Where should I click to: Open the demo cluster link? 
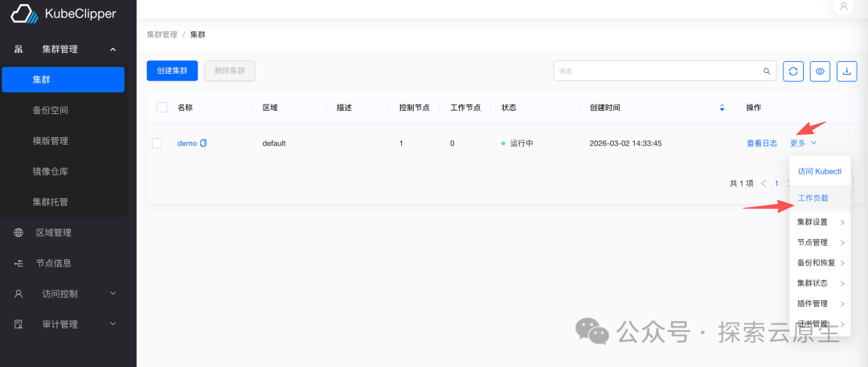(187, 143)
